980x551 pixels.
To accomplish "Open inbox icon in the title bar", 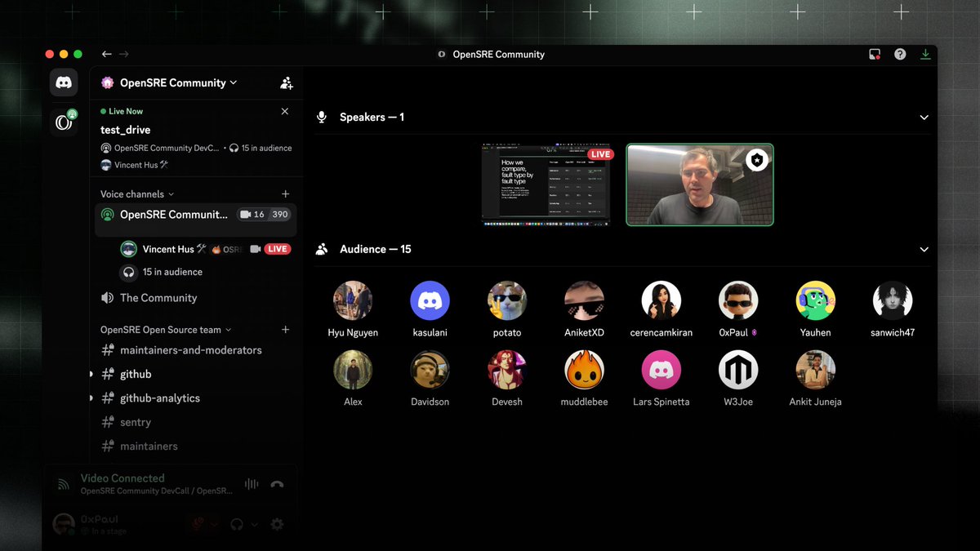I will [x=875, y=54].
